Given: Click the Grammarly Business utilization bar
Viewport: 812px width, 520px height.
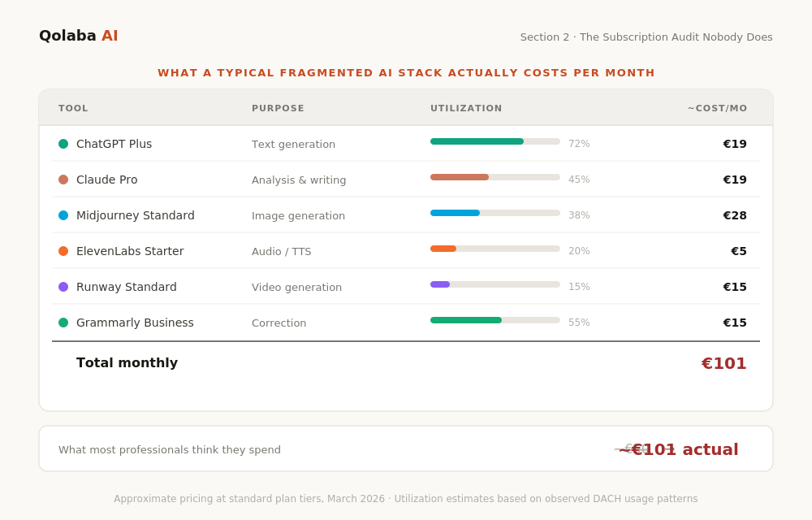Looking at the screenshot, I should click(495, 320).
